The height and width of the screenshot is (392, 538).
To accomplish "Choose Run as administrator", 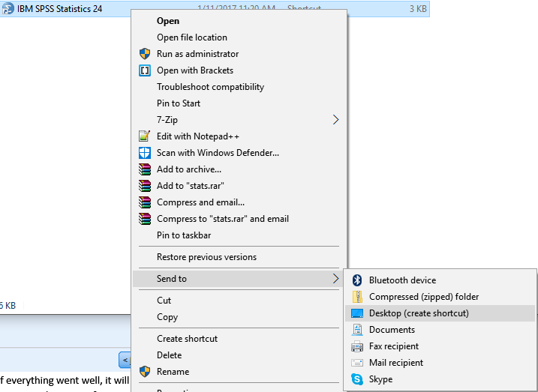I will tap(239, 54).
